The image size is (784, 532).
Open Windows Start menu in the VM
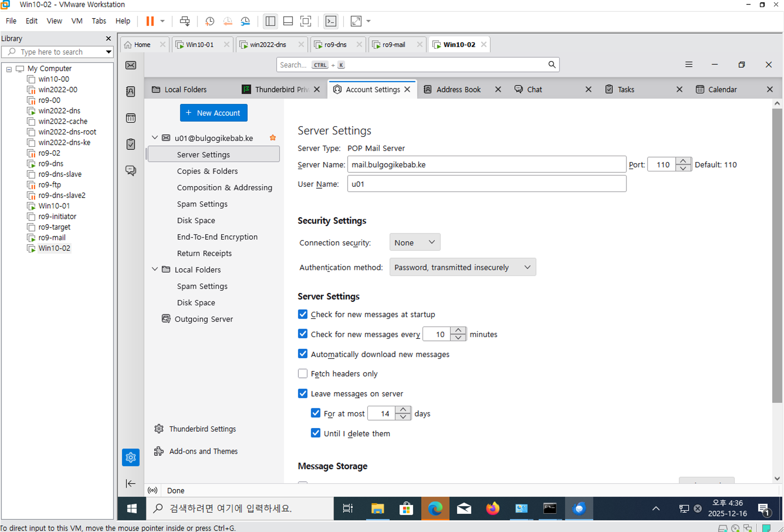pos(131,508)
